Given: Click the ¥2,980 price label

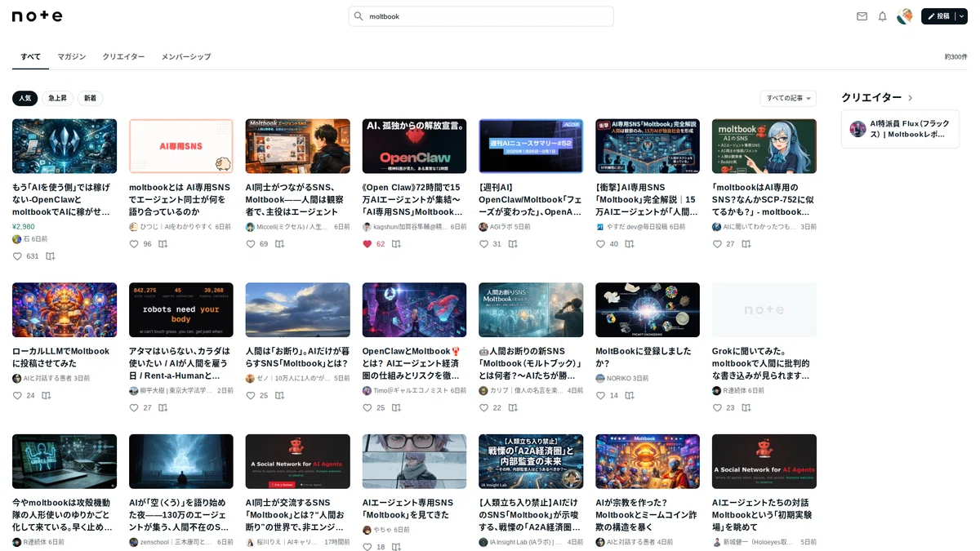Looking at the screenshot, I should point(24,227).
